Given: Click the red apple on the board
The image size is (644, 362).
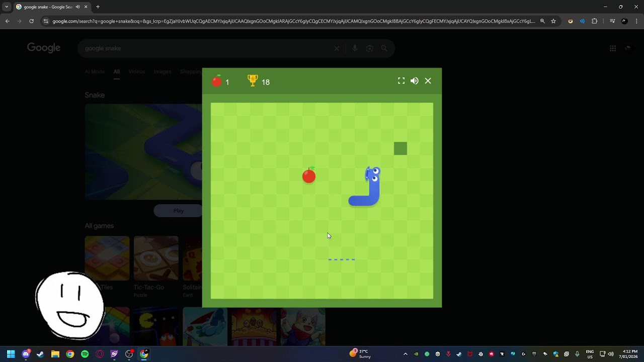Looking at the screenshot, I should coord(309,175).
